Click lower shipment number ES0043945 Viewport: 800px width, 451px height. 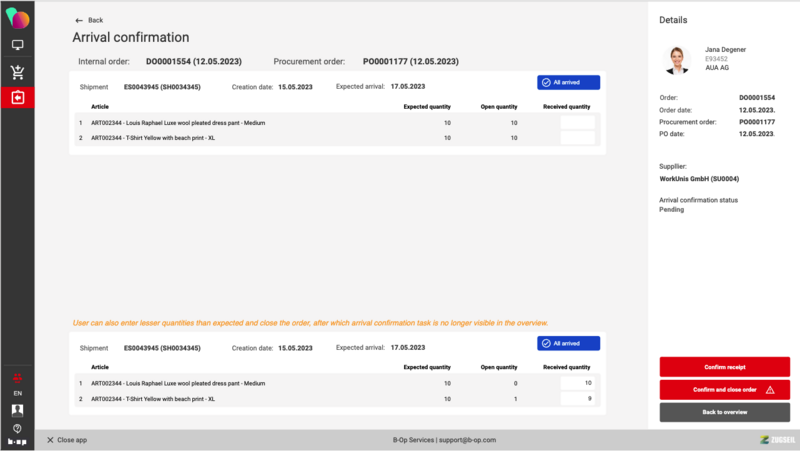(162, 348)
